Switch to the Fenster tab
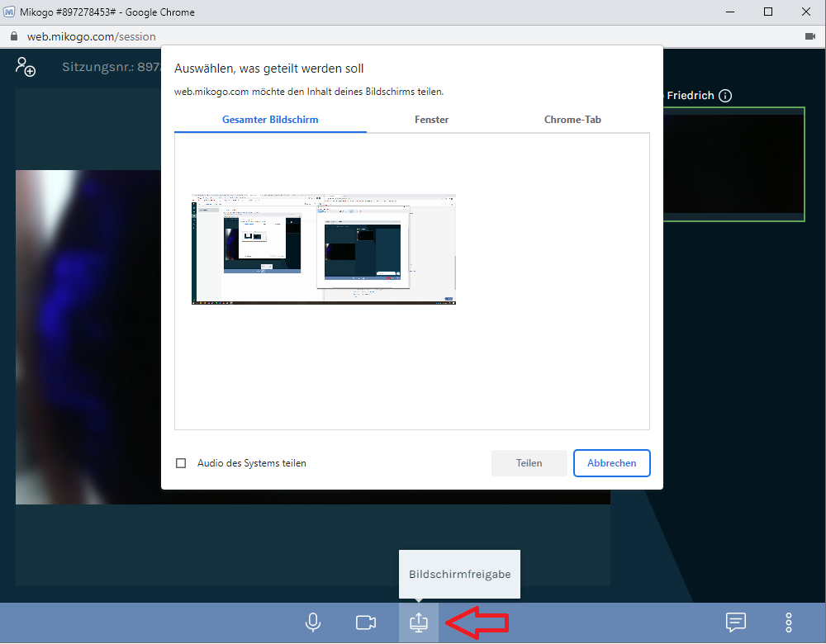826x644 pixels. coord(431,120)
